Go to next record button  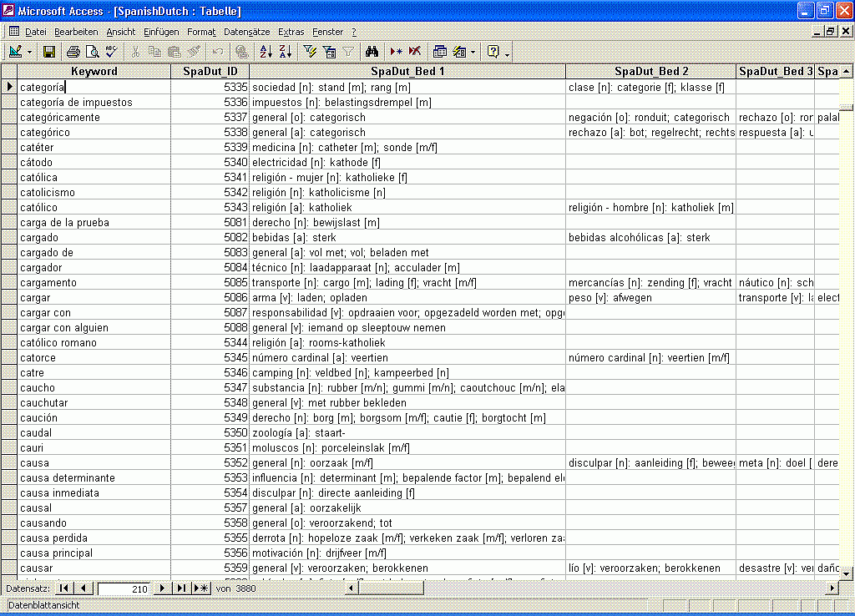tap(162, 588)
